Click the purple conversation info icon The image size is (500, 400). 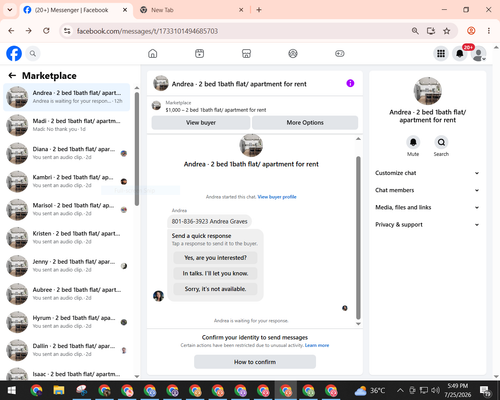pyautogui.click(x=350, y=83)
